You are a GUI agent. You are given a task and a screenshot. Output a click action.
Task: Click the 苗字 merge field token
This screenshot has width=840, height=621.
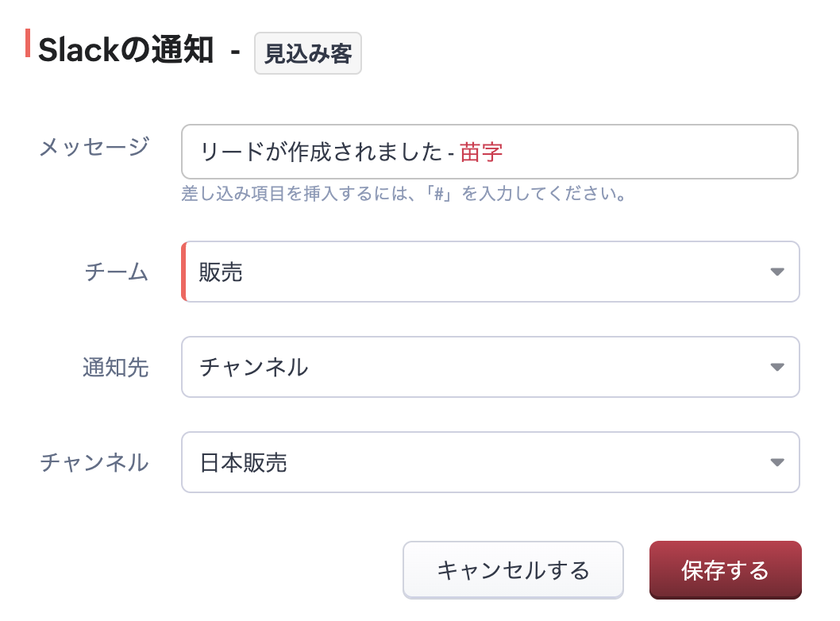(x=481, y=152)
